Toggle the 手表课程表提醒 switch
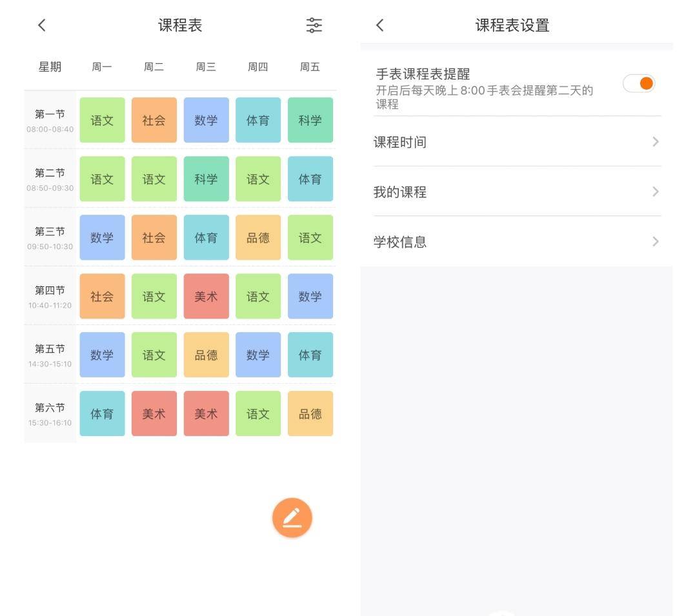697x616 pixels. coord(638,83)
